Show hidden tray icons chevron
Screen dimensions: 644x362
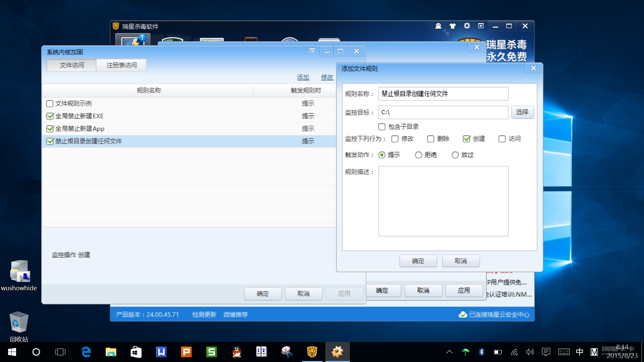tap(449, 352)
